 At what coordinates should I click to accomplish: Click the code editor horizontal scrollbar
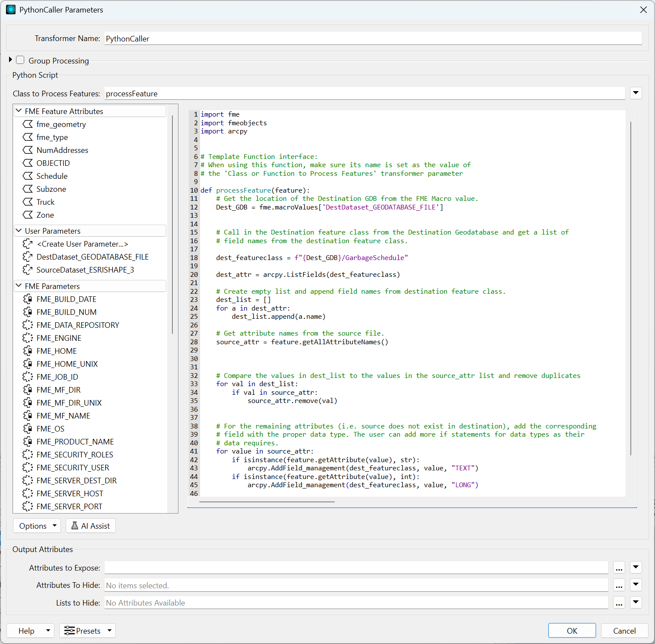267,502
